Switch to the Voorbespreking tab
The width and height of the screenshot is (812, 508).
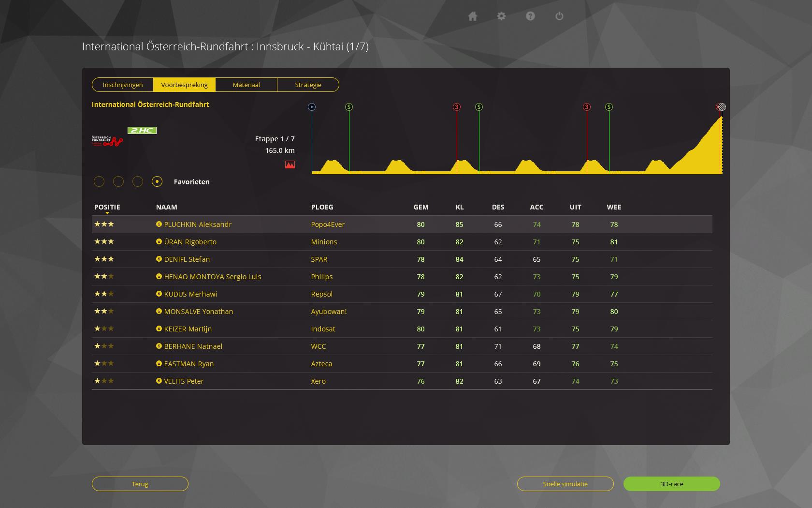coord(185,85)
